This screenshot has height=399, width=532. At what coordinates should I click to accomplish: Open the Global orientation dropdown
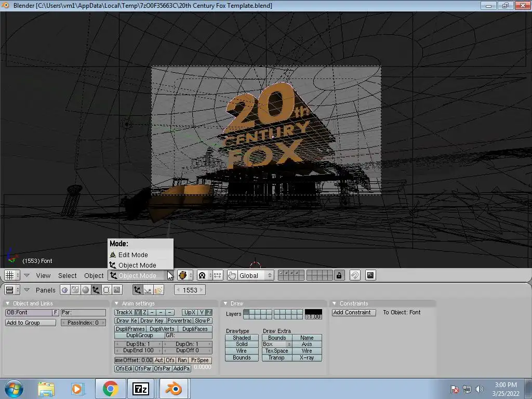pos(255,275)
